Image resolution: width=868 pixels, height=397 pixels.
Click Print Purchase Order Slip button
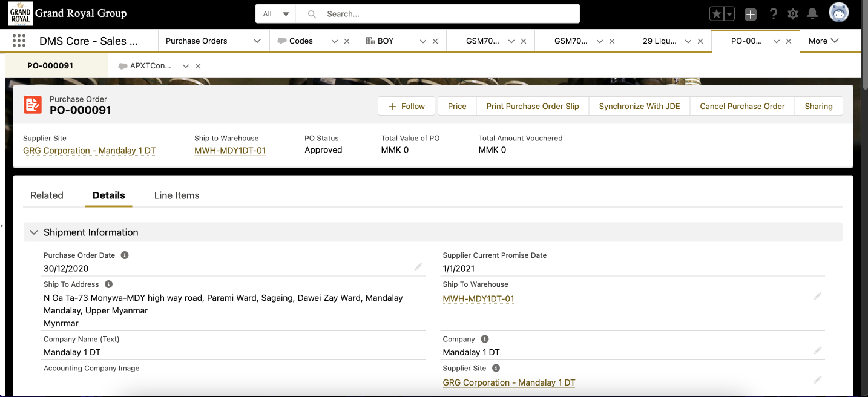[x=533, y=106]
